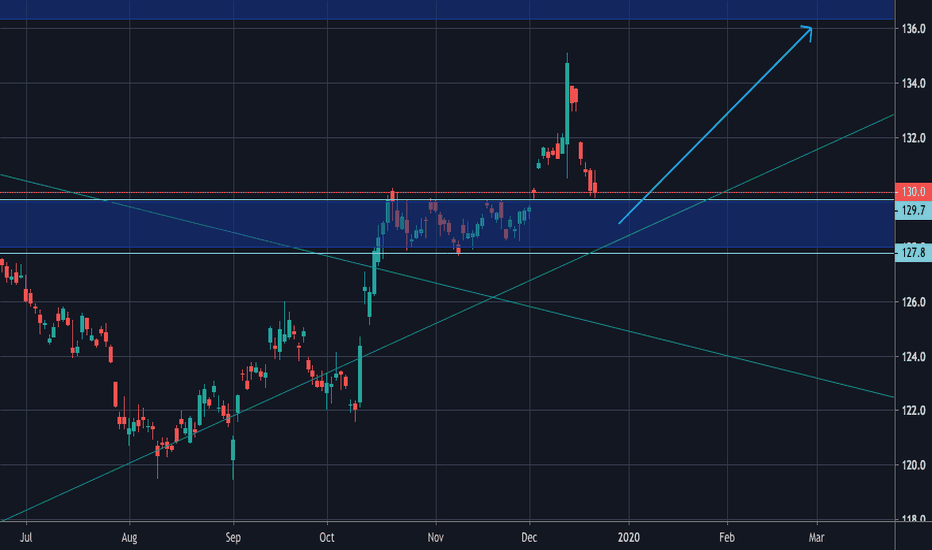932x550 pixels.
Task: Click the 2020 label on time axis
Action: (629, 538)
